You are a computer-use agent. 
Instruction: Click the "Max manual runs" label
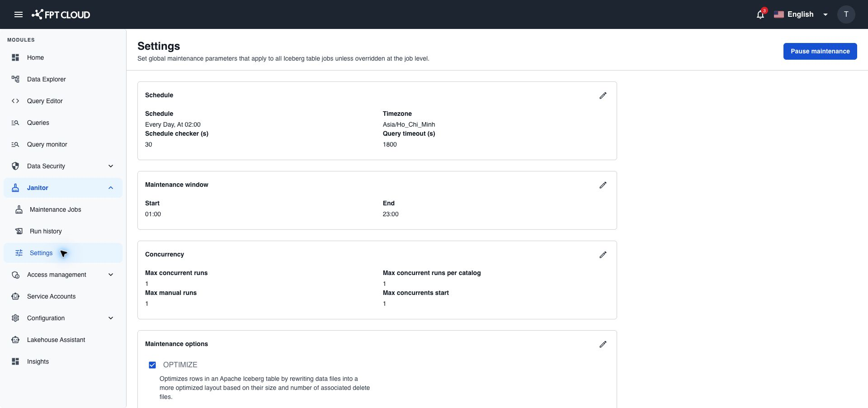[x=171, y=293]
